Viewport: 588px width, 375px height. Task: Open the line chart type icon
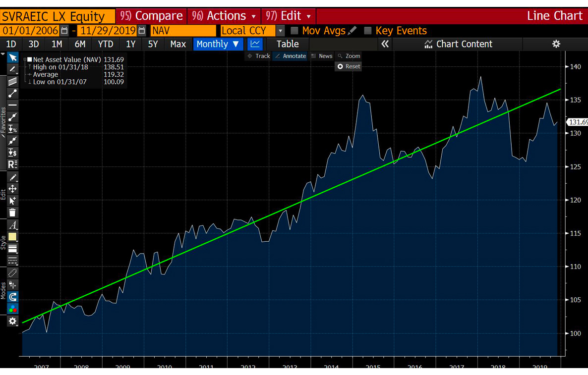coord(255,44)
